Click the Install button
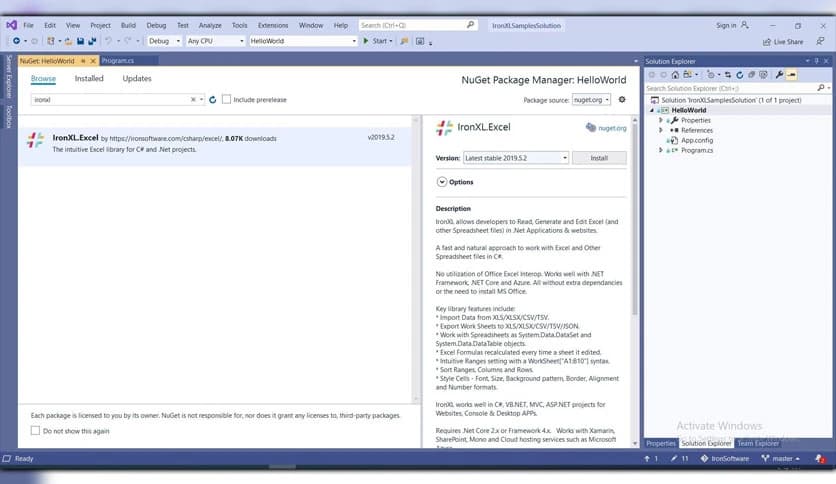The image size is (836, 484). pos(600,158)
